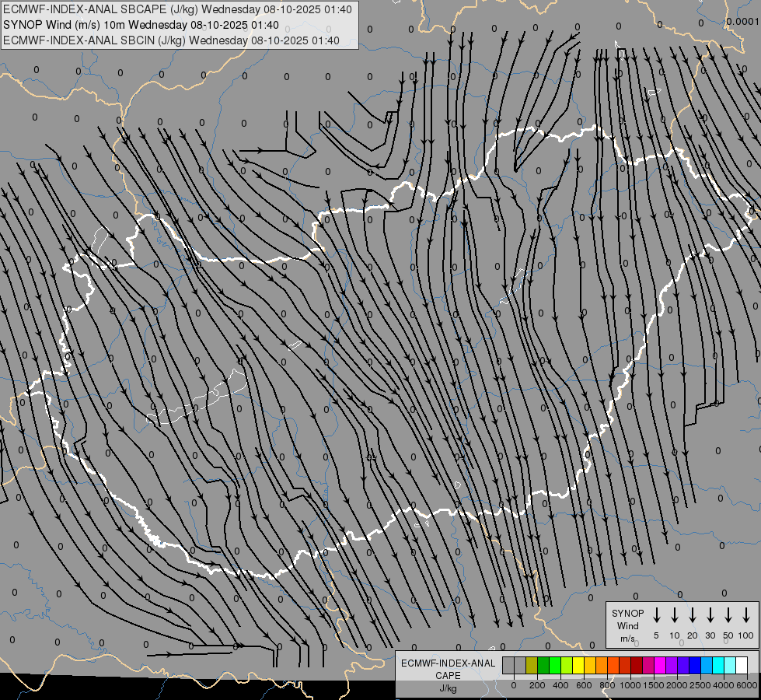Click the 100 m/s wind arrow symbol

tap(746, 615)
